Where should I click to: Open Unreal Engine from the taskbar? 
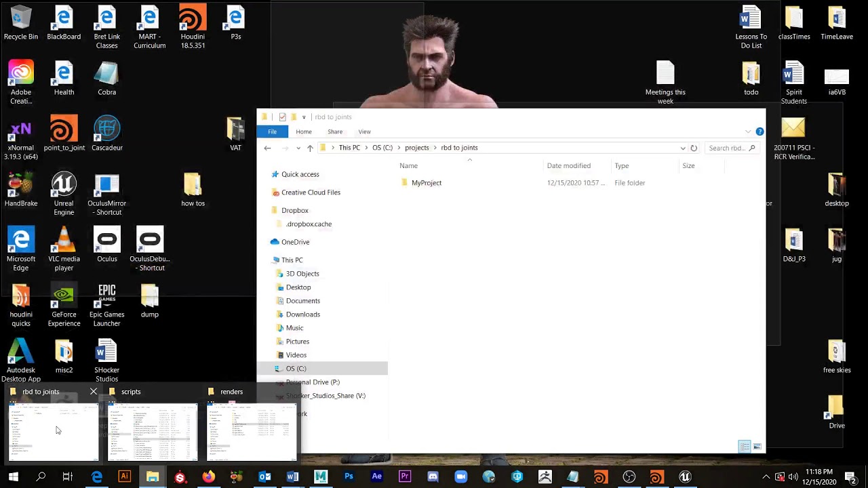[685, 477]
